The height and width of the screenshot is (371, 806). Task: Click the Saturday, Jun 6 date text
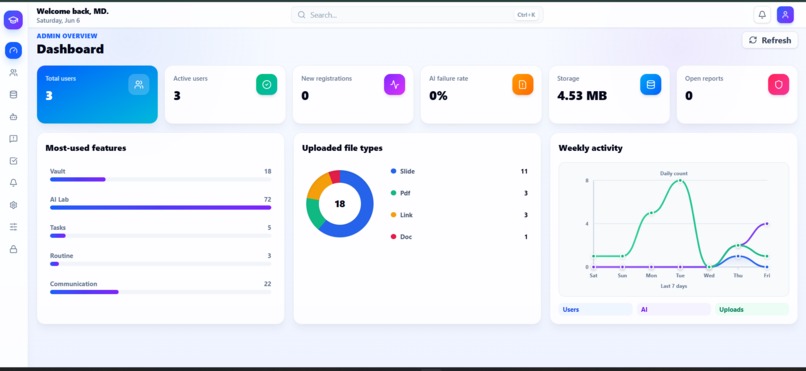[x=58, y=21]
